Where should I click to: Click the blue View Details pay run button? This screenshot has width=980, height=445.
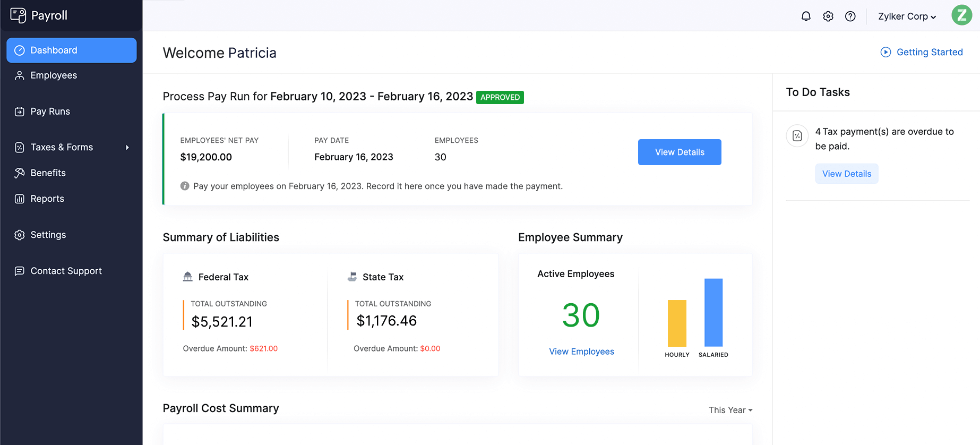point(680,152)
